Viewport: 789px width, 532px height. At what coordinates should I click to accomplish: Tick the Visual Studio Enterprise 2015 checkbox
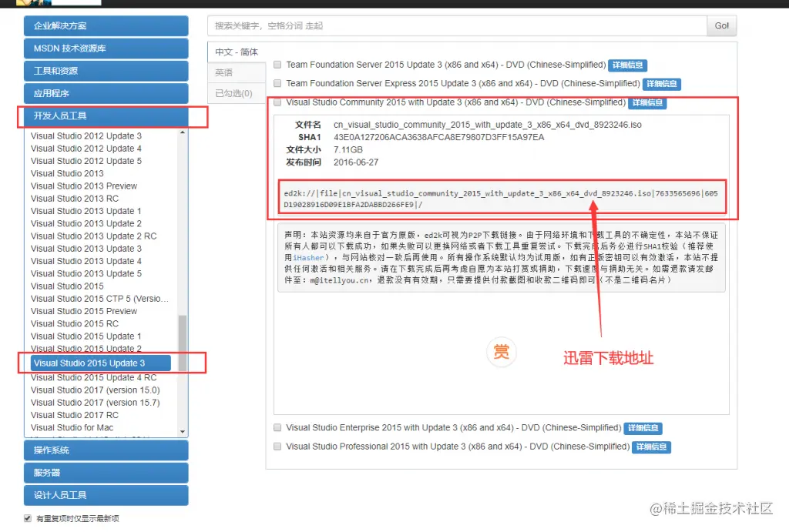pos(277,427)
